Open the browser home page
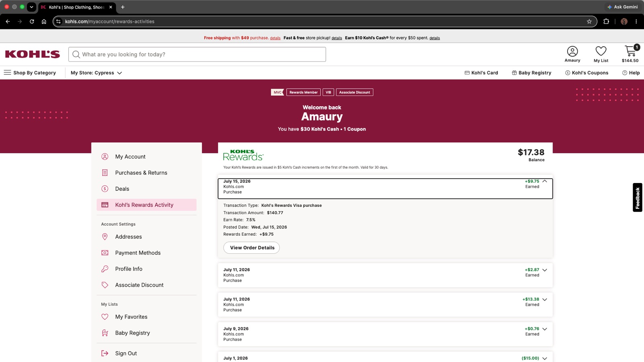This screenshot has height=362, width=644. click(44, 21)
